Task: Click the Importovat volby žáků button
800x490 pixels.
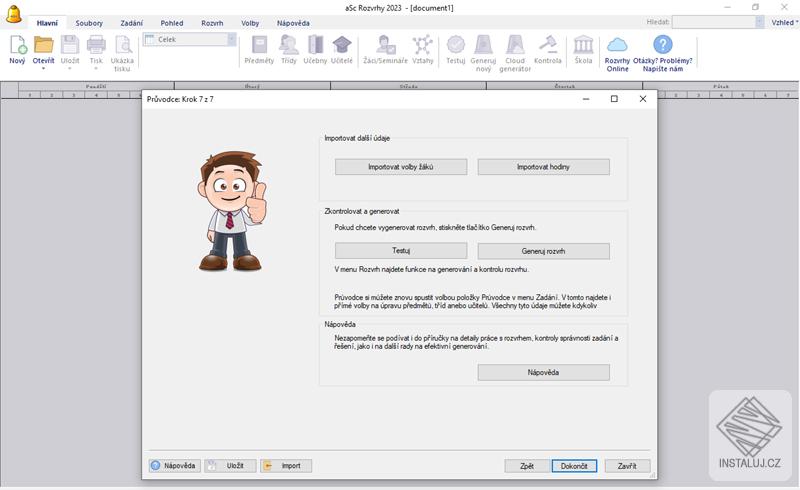Action: (x=400, y=167)
